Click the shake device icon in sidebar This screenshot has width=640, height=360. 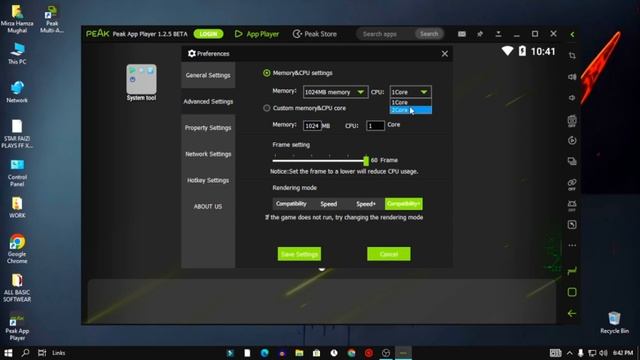click(x=572, y=120)
